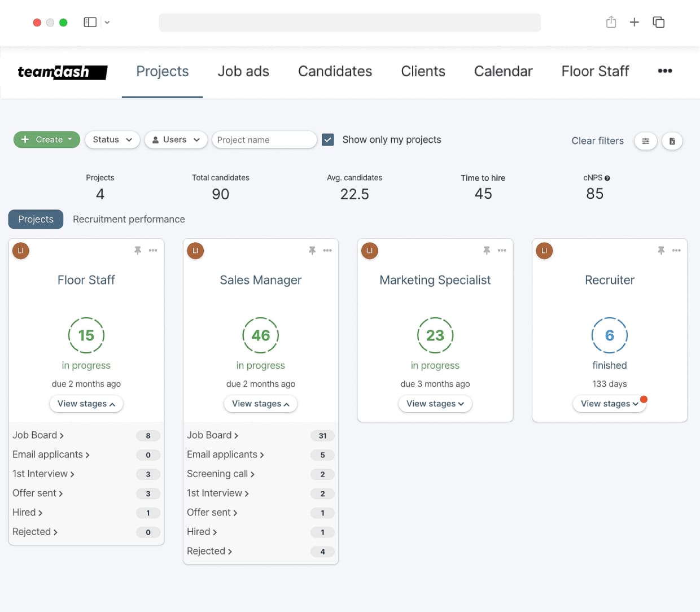Screen dimensions: 700x612
Task: Click the export file icon near Clear filters
Action: click(672, 141)
